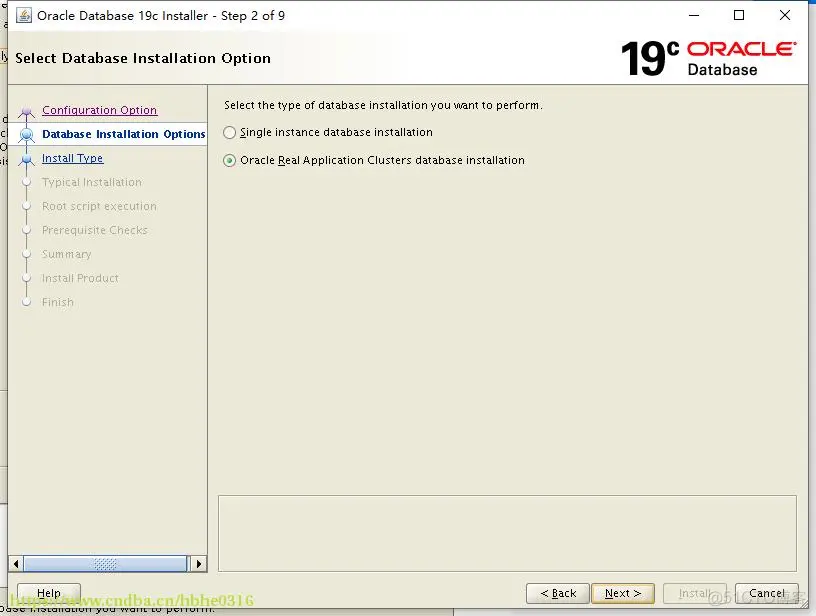The height and width of the screenshot is (616, 816).
Task: Minimize the Oracle installer window
Action: pyautogui.click(x=694, y=16)
